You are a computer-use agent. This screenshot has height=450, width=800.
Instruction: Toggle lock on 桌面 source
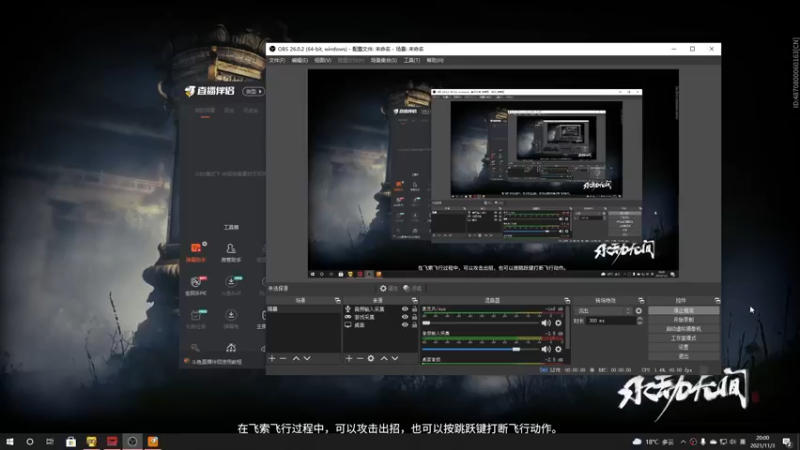pyautogui.click(x=414, y=325)
